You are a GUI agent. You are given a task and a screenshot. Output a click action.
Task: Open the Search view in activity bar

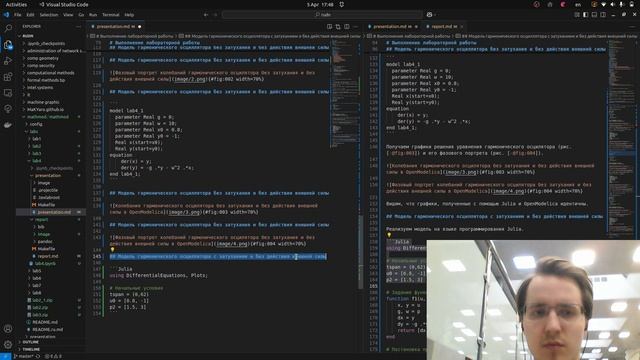[x=8, y=28]
